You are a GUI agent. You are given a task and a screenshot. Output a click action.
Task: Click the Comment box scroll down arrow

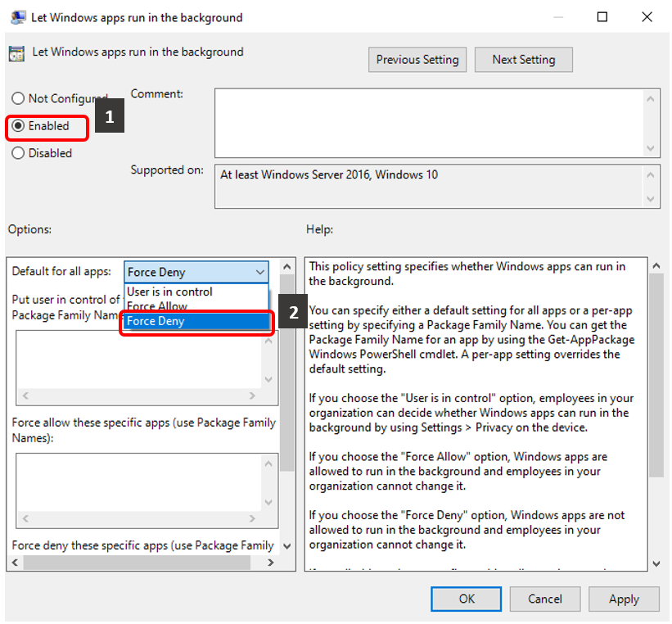coord(651,148)
